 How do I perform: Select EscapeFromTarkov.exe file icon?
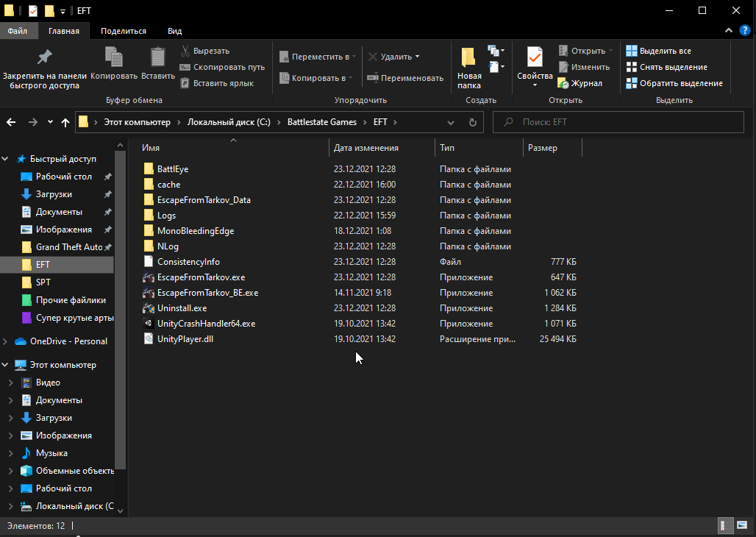click(x=149, y=277)
